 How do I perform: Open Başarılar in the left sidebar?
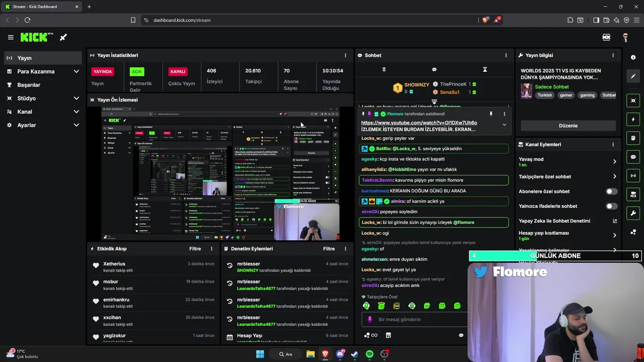click(42, 85)
